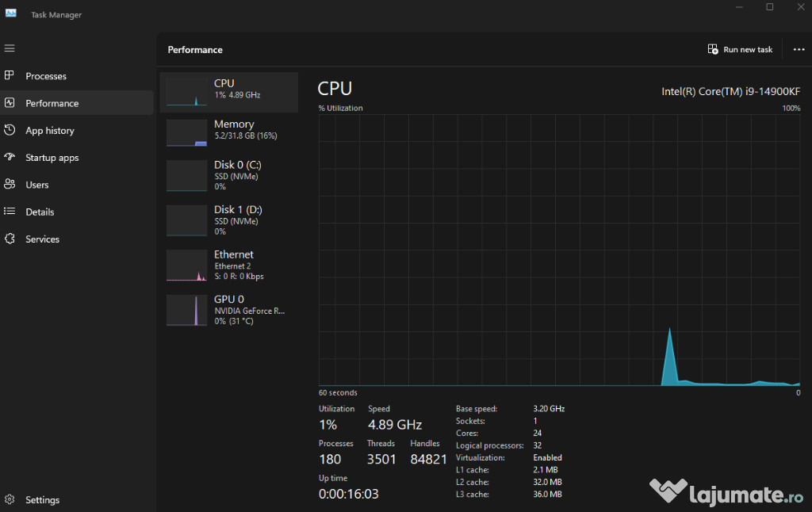
Task: Click the Threads count 3501
Action: pyautogui.click(x=381, y=460)
